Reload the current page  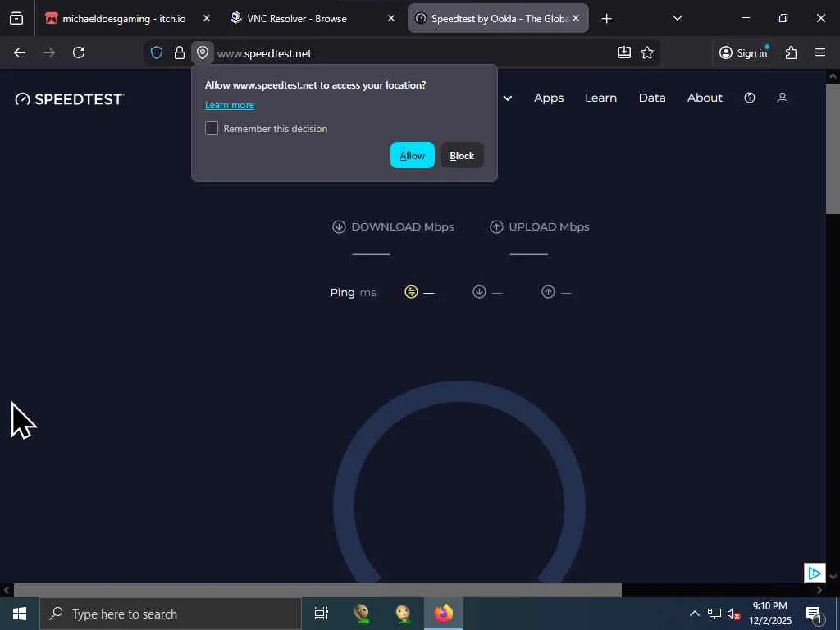pos(79,52)
